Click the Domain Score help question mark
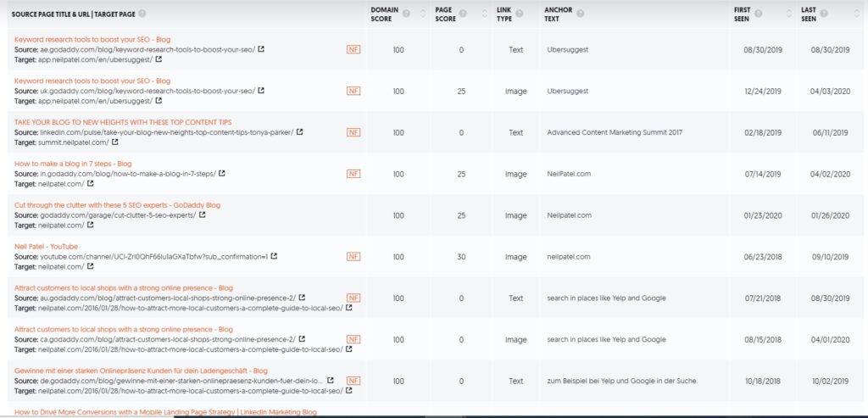Viewport: 868px width, 418px height. [x=406, y=14]
